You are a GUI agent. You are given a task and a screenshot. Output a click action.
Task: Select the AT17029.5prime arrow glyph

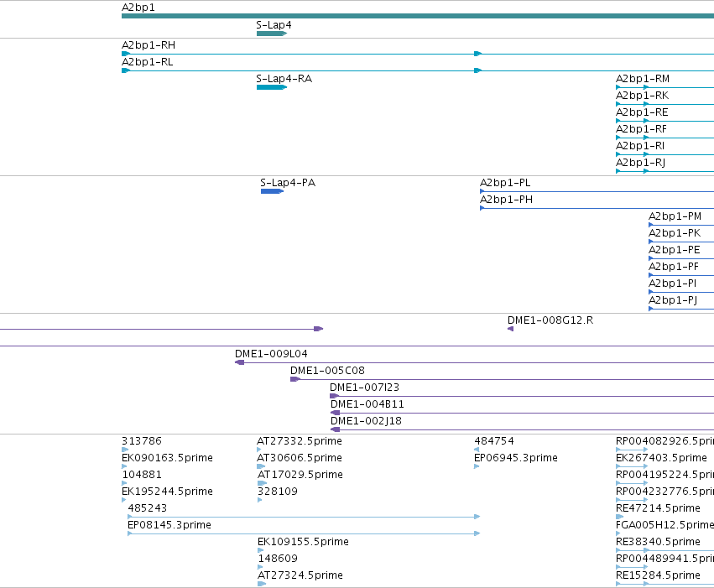tap(263, 483)
